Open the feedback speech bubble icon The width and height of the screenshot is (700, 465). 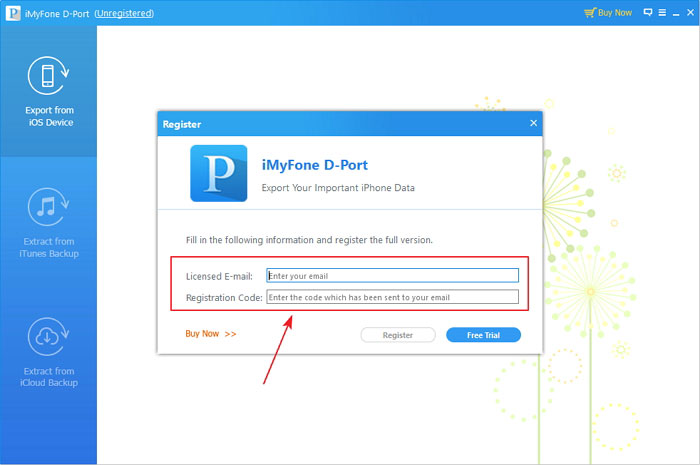coord(648,12)
